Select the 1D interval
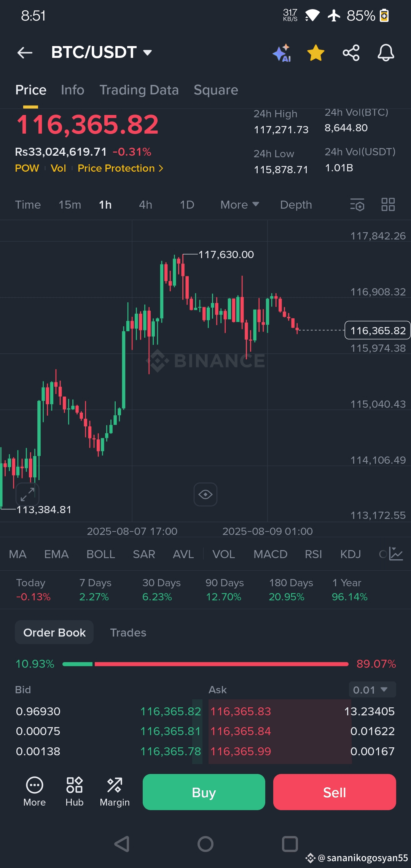 click(187, 205)
